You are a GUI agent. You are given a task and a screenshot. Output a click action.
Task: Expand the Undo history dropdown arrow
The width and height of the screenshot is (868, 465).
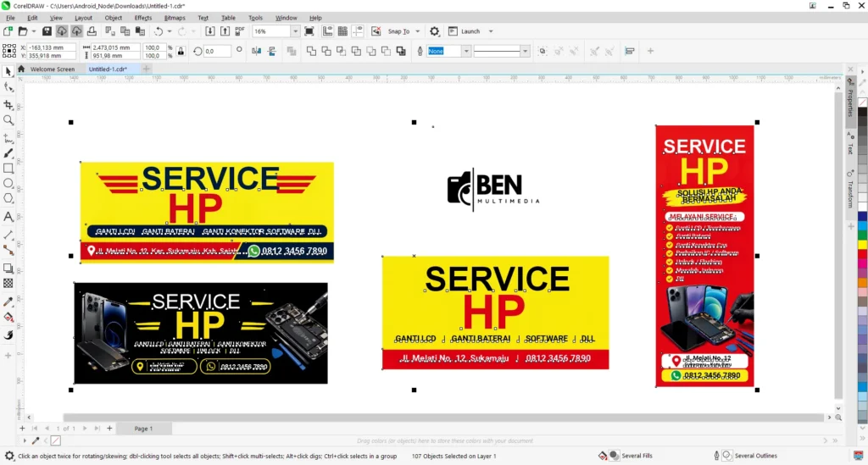tap(170, 31)
